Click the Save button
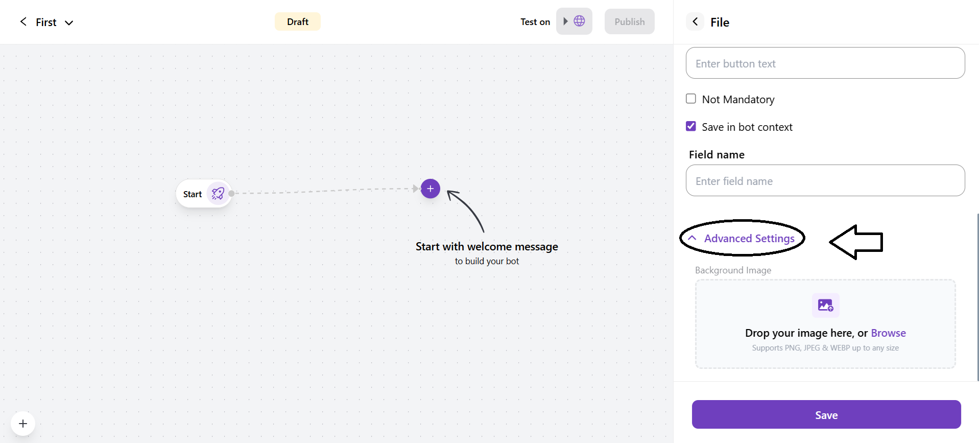Screen dimensions: 980x443 click(x=826, y=414)
